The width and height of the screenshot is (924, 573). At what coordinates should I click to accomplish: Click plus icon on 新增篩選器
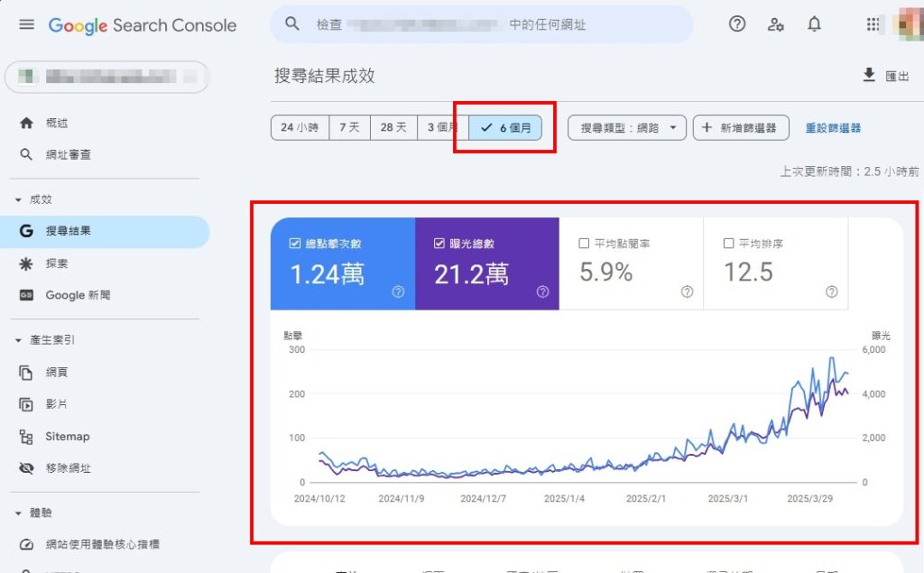707,127
